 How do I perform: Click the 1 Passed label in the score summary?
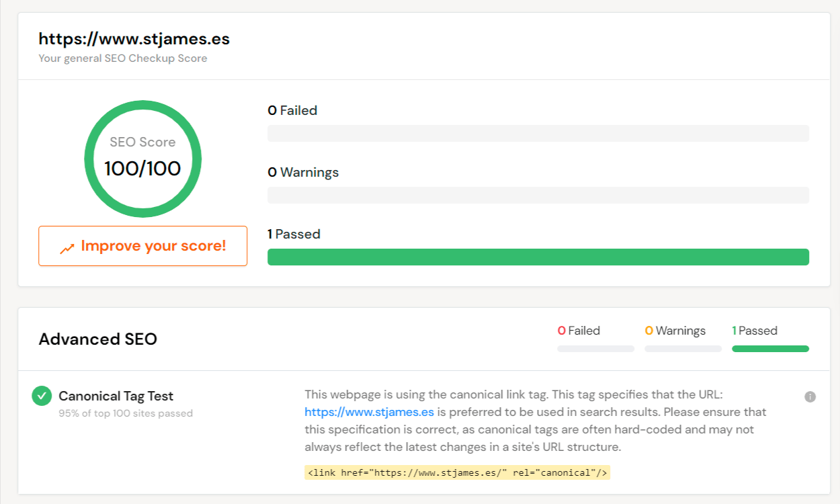pyautogui.click(x=294, y=234)
